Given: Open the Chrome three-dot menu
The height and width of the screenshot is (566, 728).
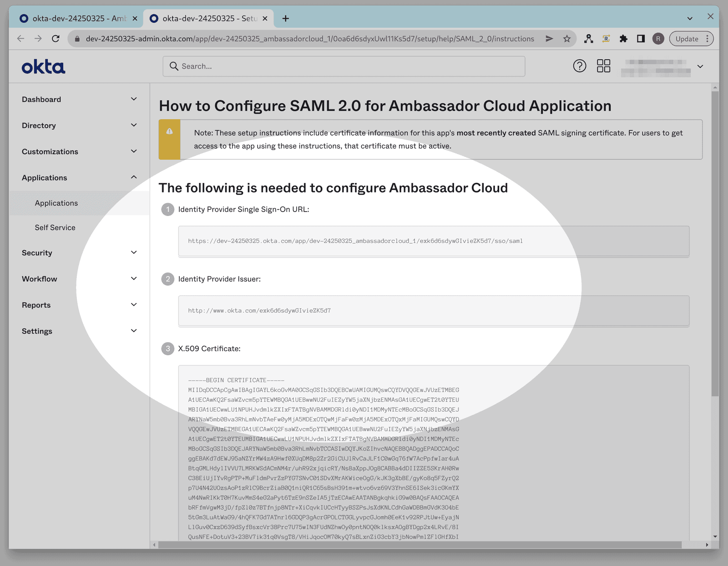Looking at the screenshot, I should pos(707,39).
